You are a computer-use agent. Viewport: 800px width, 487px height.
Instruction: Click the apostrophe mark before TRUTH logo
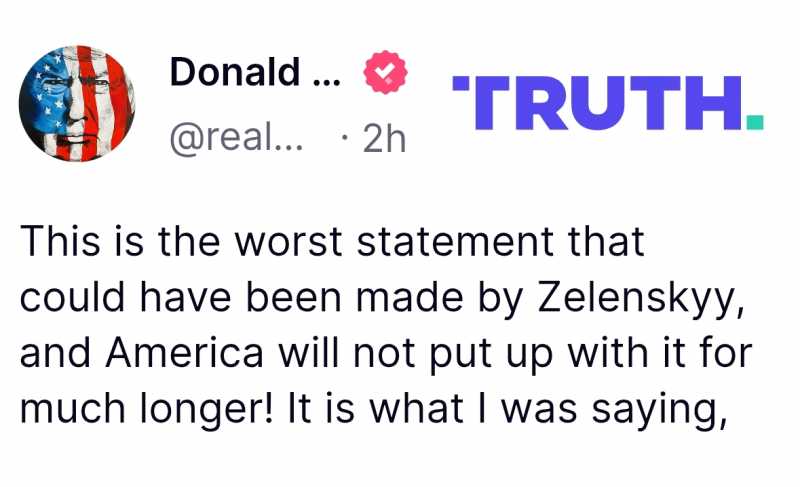(458, 83)
